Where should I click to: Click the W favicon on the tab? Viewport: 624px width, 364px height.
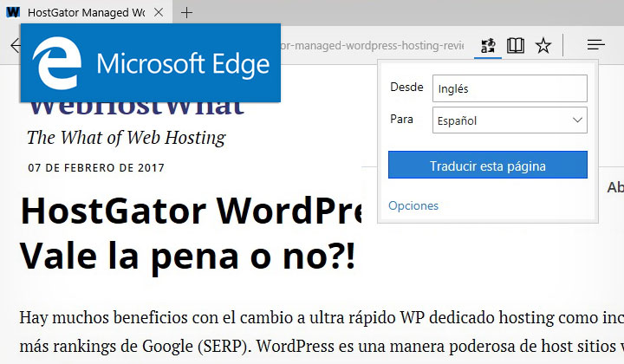coord(13,12)
